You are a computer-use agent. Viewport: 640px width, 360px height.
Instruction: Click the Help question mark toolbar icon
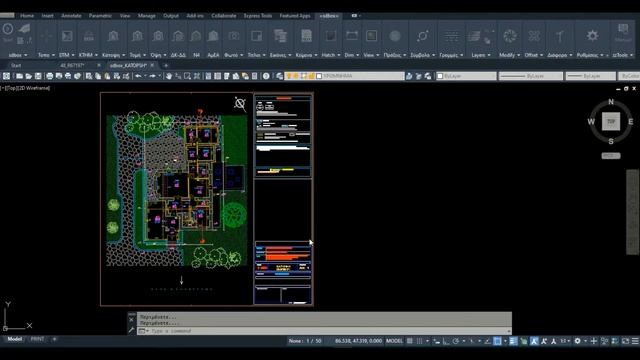coord(266,76)
